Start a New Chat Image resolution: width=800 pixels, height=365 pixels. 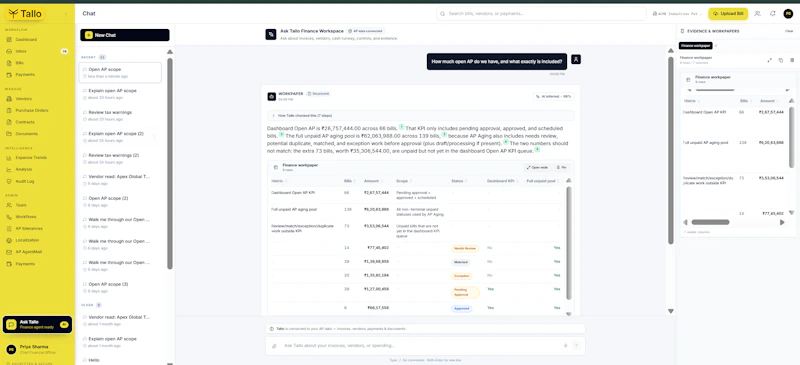[x=124, y=35]
